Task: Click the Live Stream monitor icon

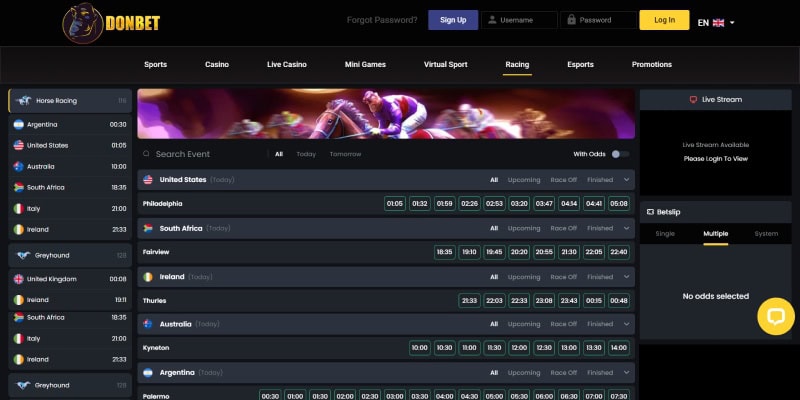Action: [694, 100]
